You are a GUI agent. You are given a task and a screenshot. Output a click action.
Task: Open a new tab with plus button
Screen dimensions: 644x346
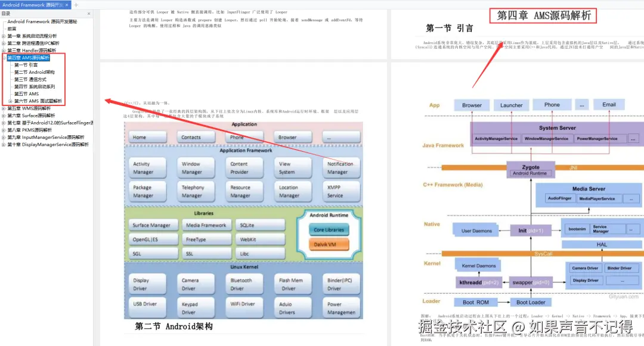pyautogui.click(x=76, y=5)
